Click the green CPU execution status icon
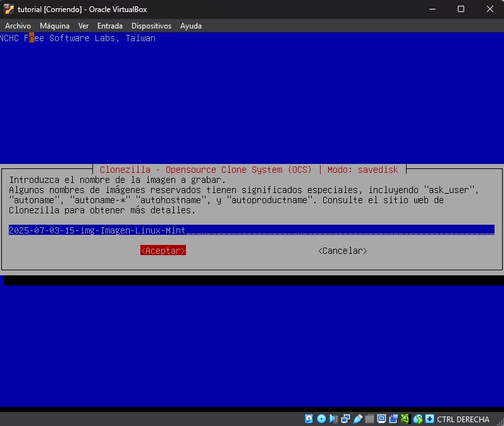This screenshot has height=426, width=504. point(405,418)
